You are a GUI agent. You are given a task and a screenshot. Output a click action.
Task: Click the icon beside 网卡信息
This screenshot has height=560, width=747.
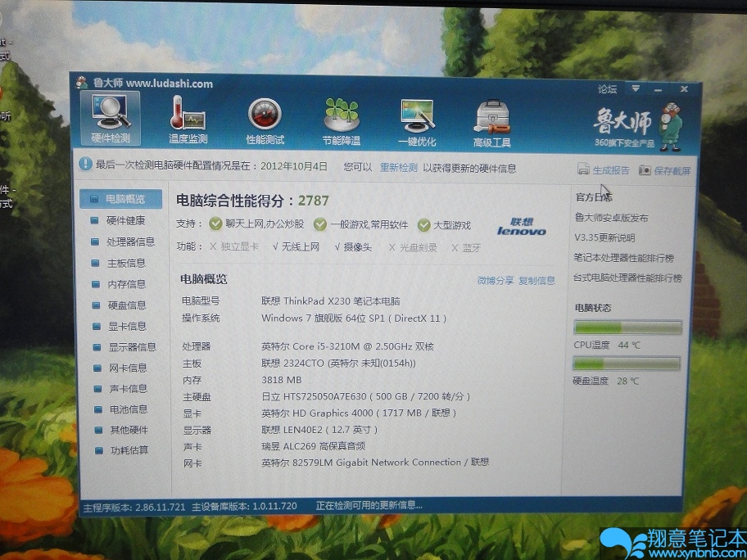click(x=97, y=368)
